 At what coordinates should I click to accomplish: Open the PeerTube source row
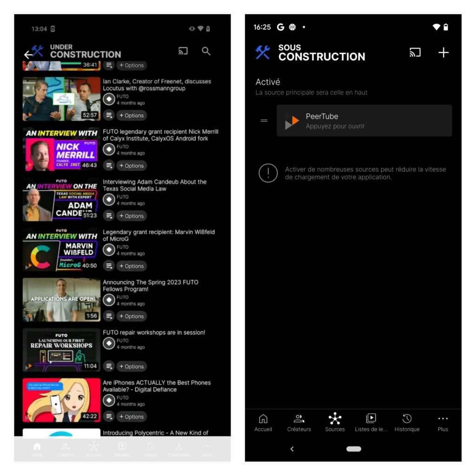(x=364, y=121)
